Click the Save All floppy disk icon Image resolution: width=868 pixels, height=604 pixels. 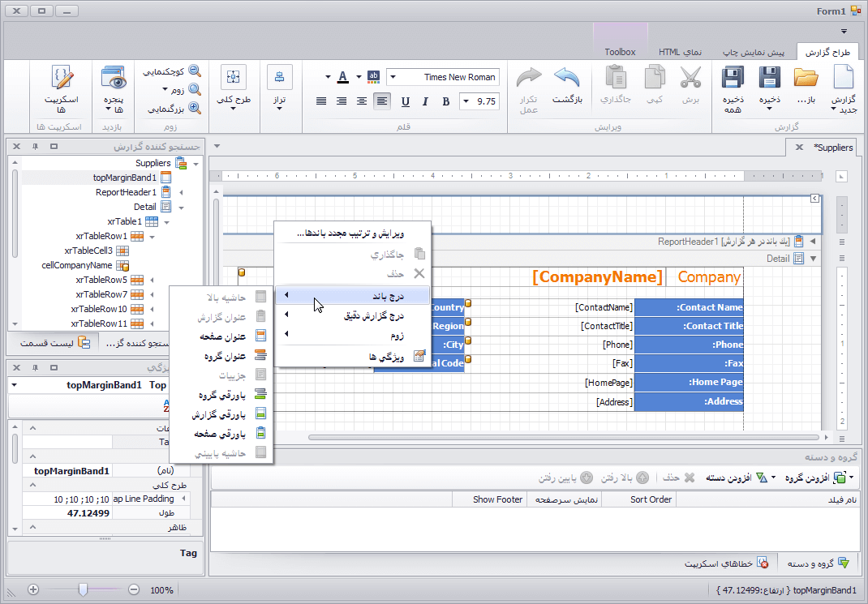(733, 79)
